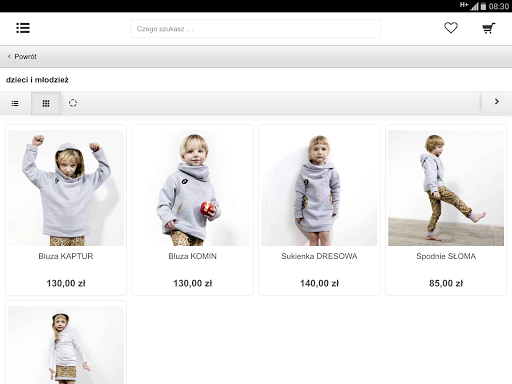Screen dimensions: 512x384
Task: Select the Bluza KAPTUR product title
Action: pyautogui.click(x=66, y=256)
